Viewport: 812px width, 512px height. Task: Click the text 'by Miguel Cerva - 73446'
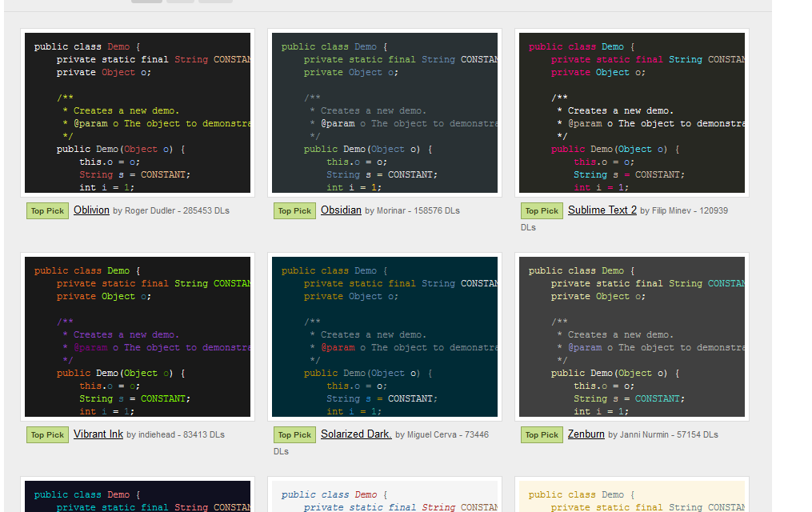(442, 435)
